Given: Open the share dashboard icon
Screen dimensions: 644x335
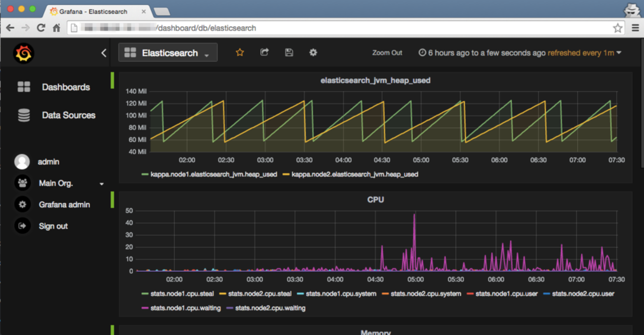Looking at the screenshot, I should 265,52.
